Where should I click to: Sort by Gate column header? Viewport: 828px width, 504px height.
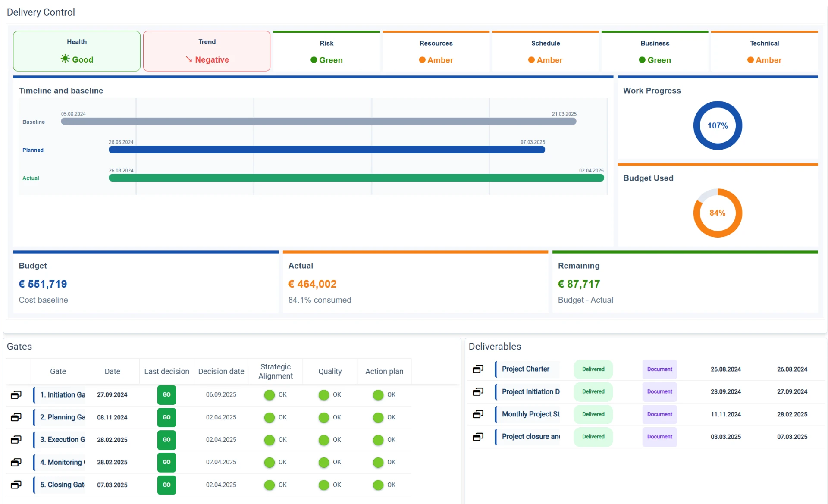pos(58,371)
